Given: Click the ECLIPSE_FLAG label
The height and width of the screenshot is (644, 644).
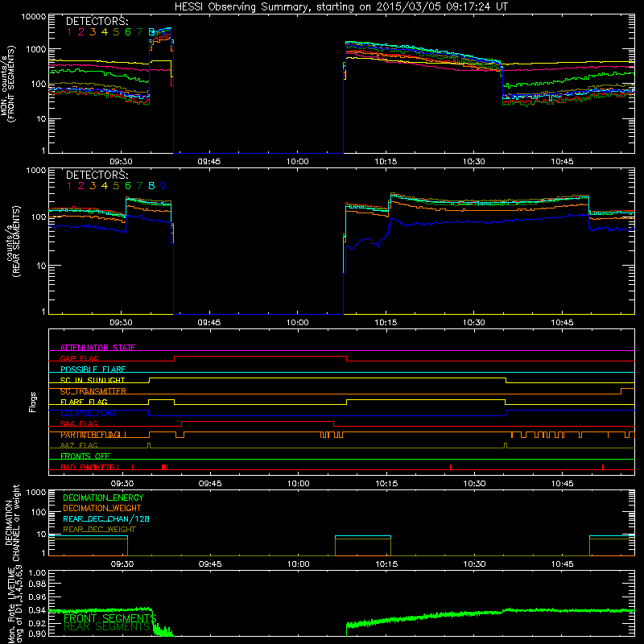Looking at the screenshot, I should (x=88, y=413).
